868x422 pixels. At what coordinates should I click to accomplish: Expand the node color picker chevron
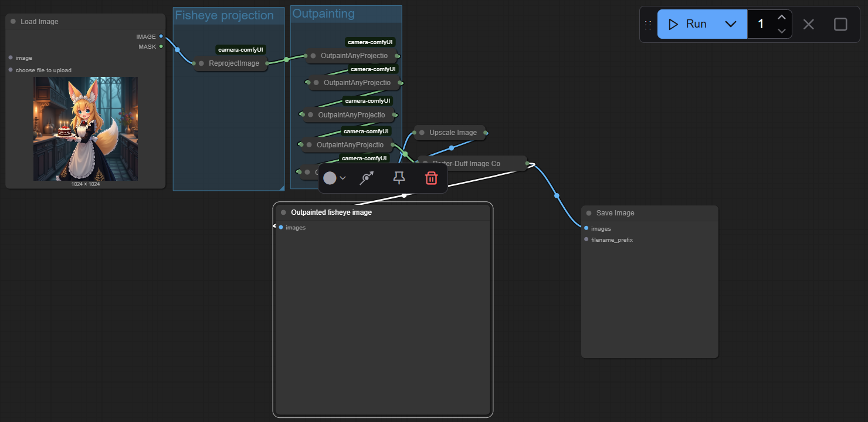343,178
